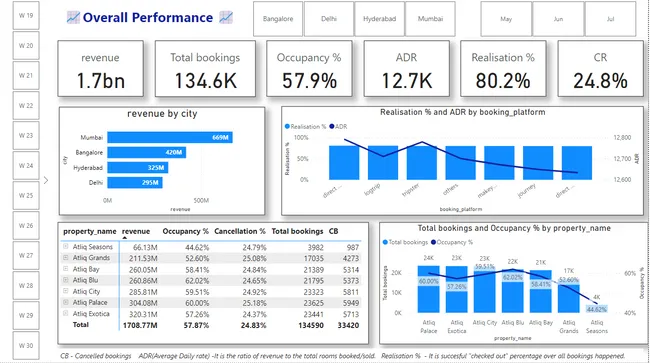This screenshot has height=363, width=650.
Task: Click the Total bookings 134.6K card
Action: click(205, 69)
